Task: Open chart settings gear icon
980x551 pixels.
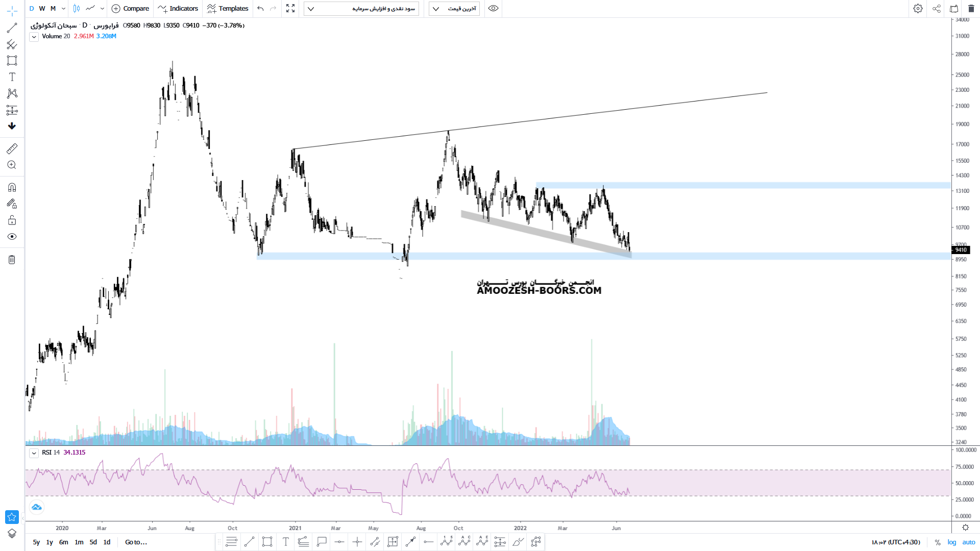Action: (x=918, y=8)
